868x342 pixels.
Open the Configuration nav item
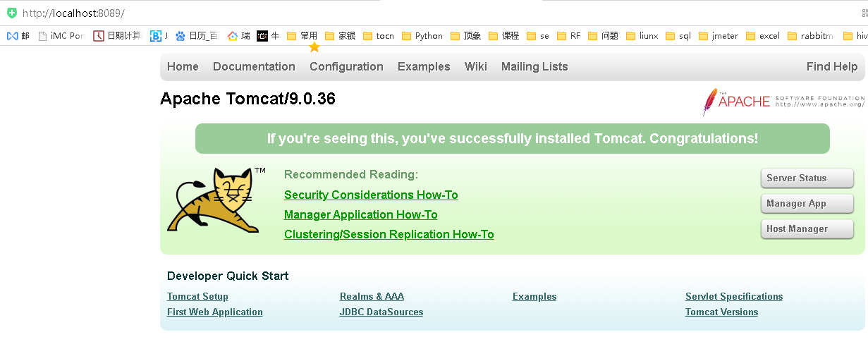[346, 67]
